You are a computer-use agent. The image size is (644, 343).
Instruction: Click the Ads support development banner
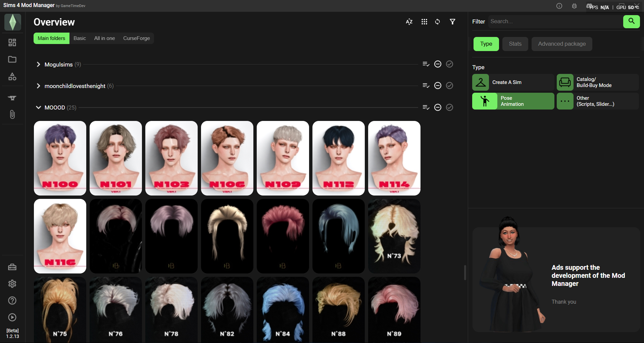[556, 280]
